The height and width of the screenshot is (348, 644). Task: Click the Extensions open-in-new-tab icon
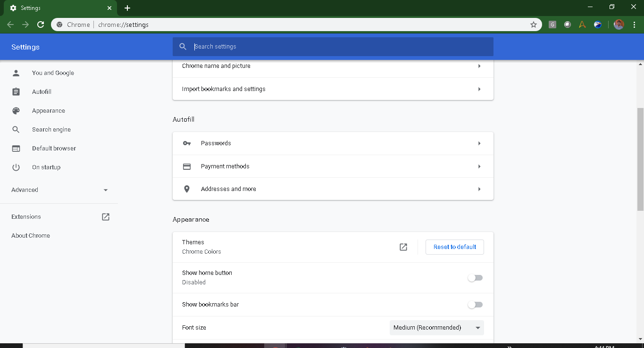[x=106, y=217]
